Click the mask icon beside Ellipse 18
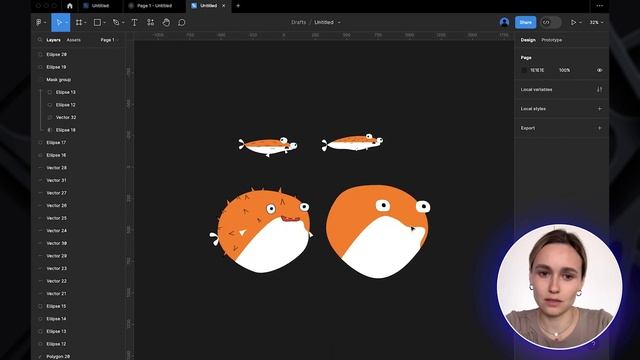The width and height of the screenshot is (640, 360). (x=49, y=130)
